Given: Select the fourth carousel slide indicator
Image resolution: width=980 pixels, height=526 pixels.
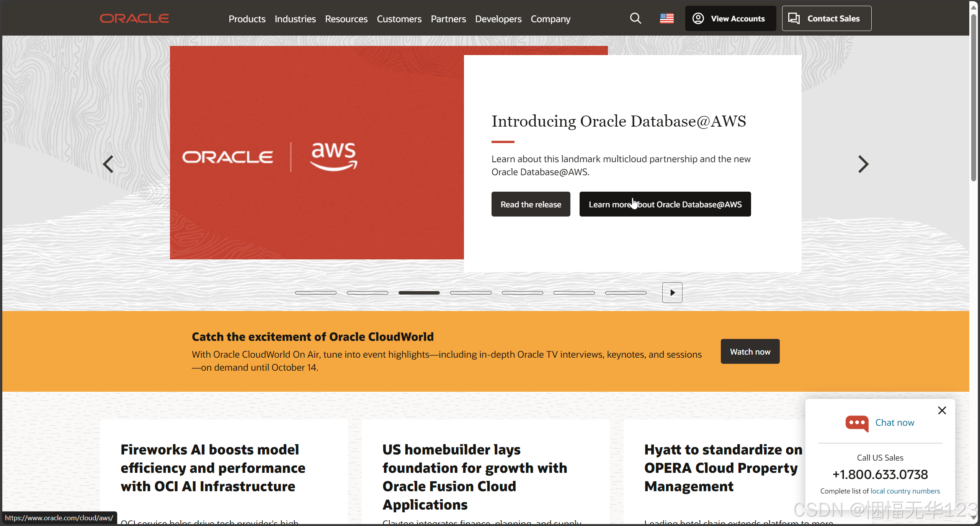Looking at the screenshot, I should click(x=470, y=293).
